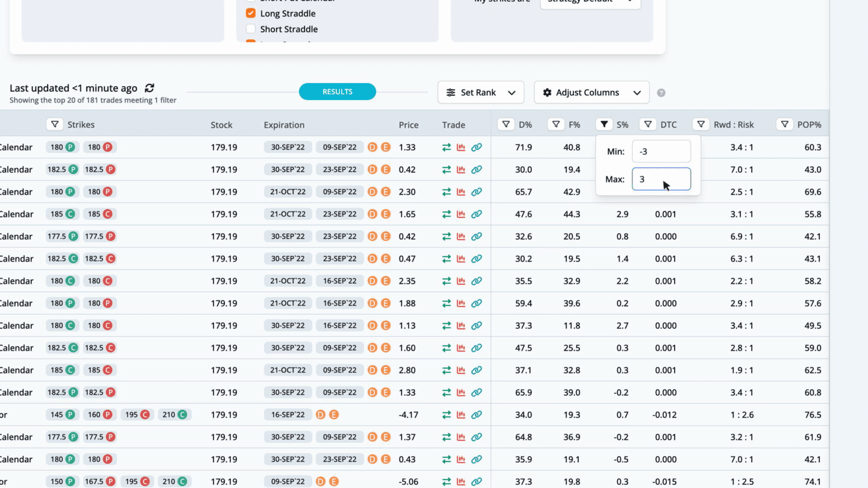Click 21-OCT'22 expiration in 2.80 price row
The width and height of the screenshot is (868, 488).
[x=288, y=371]
